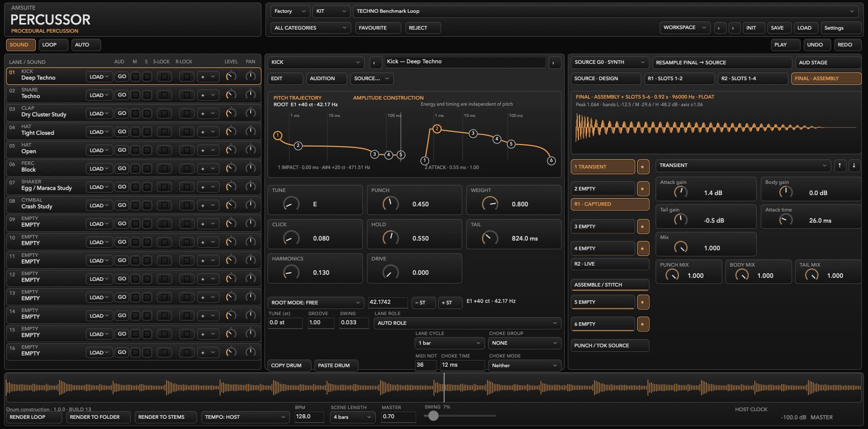Adjust the Kick Deep Techno level knob
The image size is (868, 429).
pyautogui.click(x=231, y=77)
